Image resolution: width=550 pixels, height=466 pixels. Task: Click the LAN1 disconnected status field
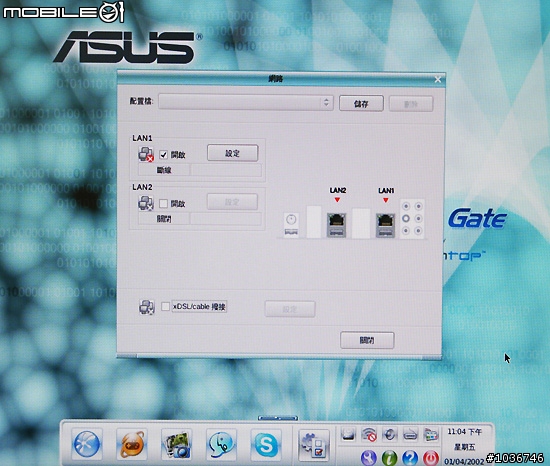[x=164, y=170]
